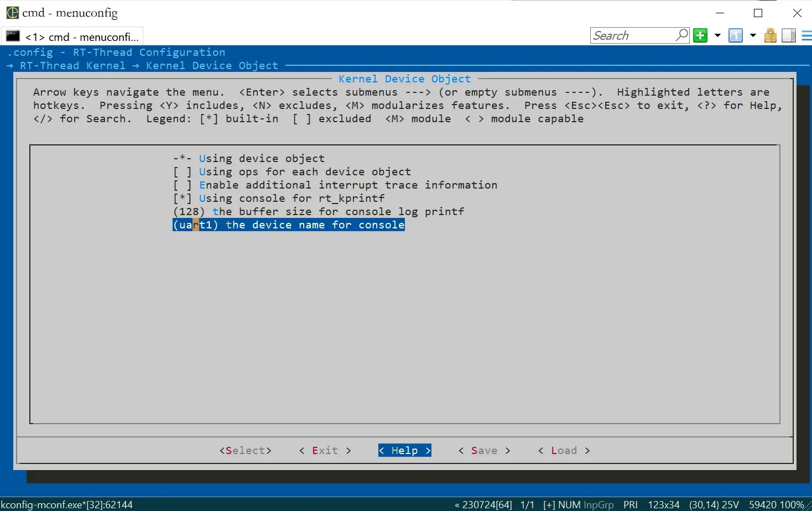This screenshot has width=812, height=511.
Task: Click 'PRI' in status bar
Action: click(631, 504)
